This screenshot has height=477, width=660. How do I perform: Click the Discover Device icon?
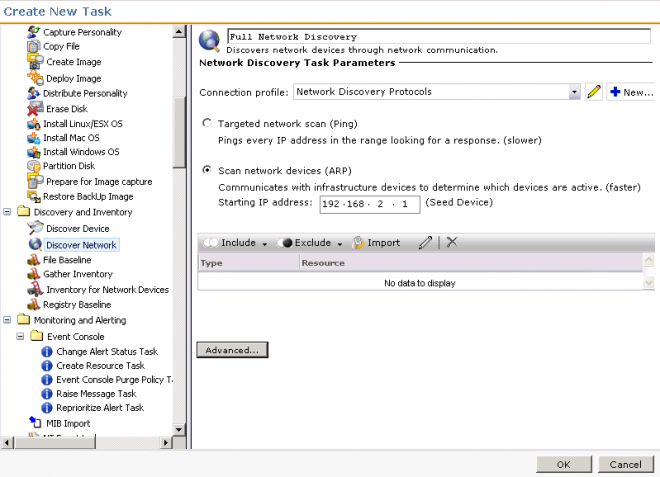[35, 228]
